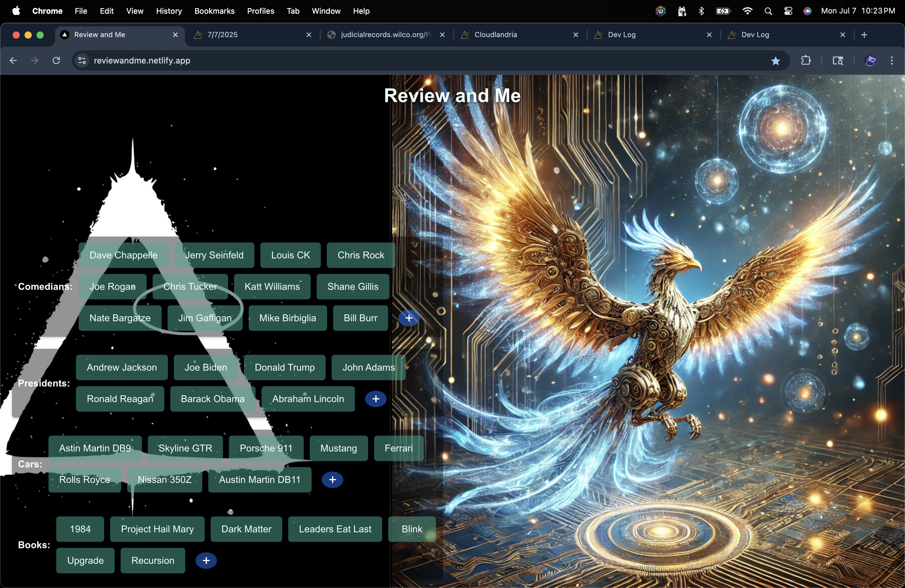Bookmark this page with the star icon
This screenshot has height=588, width=905.
coord(775,60)
